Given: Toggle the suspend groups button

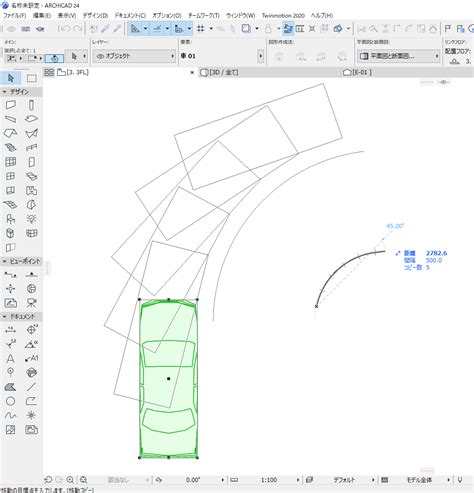Looking at the screenshot, I should point(288,29).
